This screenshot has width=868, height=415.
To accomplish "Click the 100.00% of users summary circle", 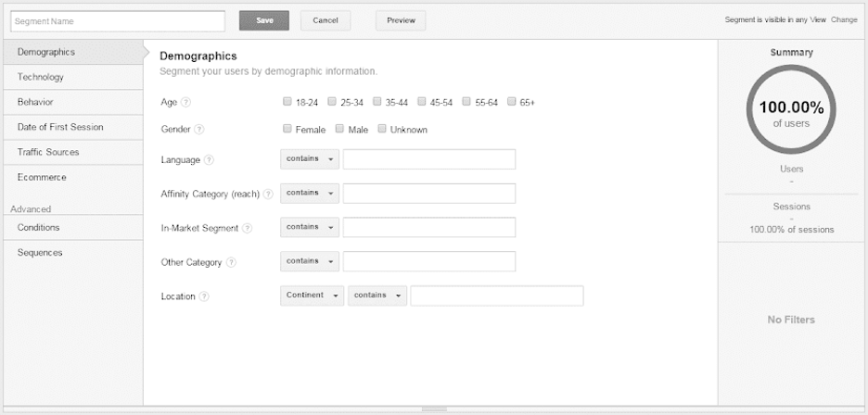I will click(791, 109).
